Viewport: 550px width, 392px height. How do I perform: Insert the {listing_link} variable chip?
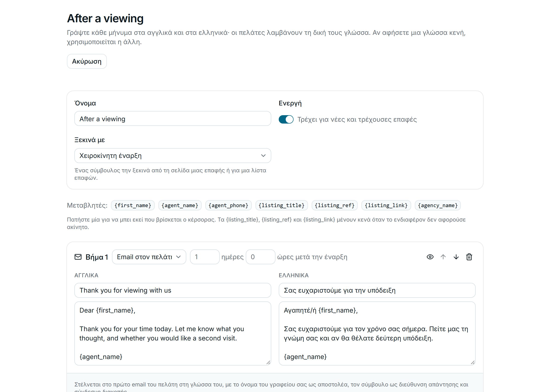(x=386, y=206)
